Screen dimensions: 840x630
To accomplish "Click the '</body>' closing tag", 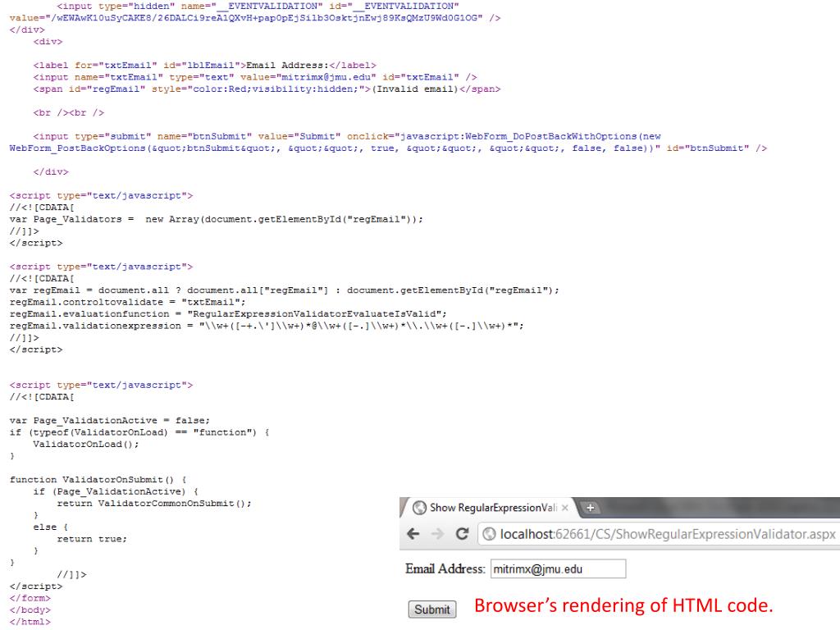I will [30, 610].
